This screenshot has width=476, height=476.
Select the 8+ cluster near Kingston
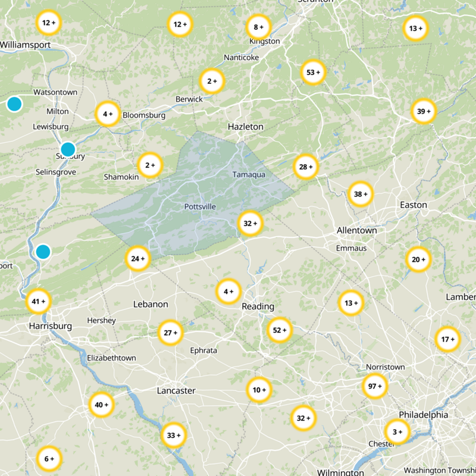tap(259, 27)
